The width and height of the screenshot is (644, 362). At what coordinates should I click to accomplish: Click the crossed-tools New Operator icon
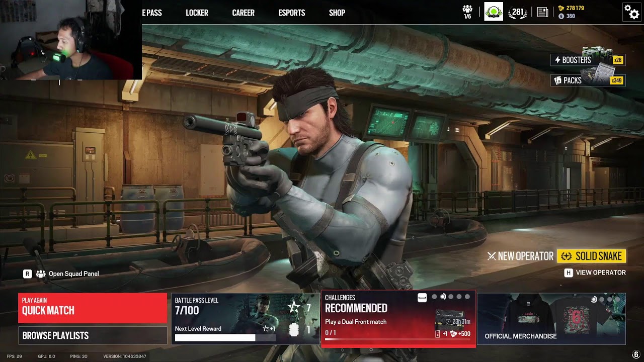coord(492,256)
